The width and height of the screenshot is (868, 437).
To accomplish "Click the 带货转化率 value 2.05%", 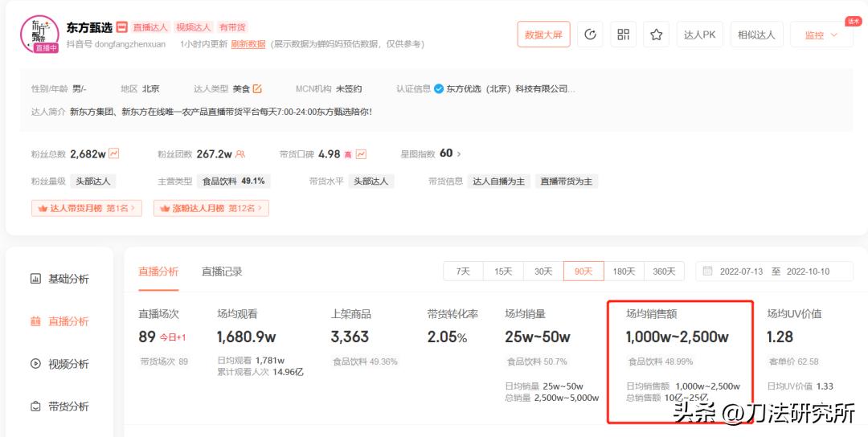I will pyautogui.click(x=448, y=337).
